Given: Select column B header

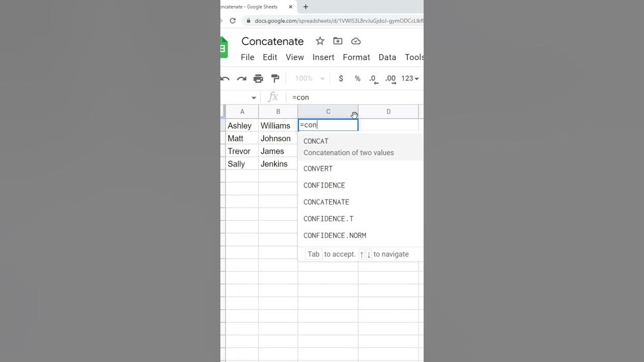Looking at the screenshot, I should [278, 112].
